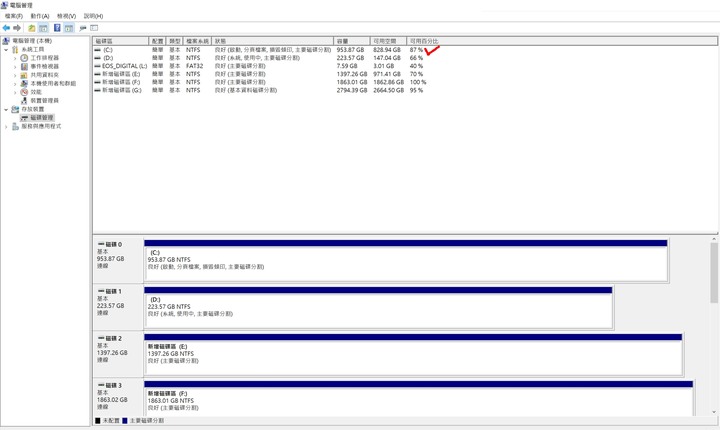Select the (E:) 1397.26 GB NTFS partition block

(413, 355)
